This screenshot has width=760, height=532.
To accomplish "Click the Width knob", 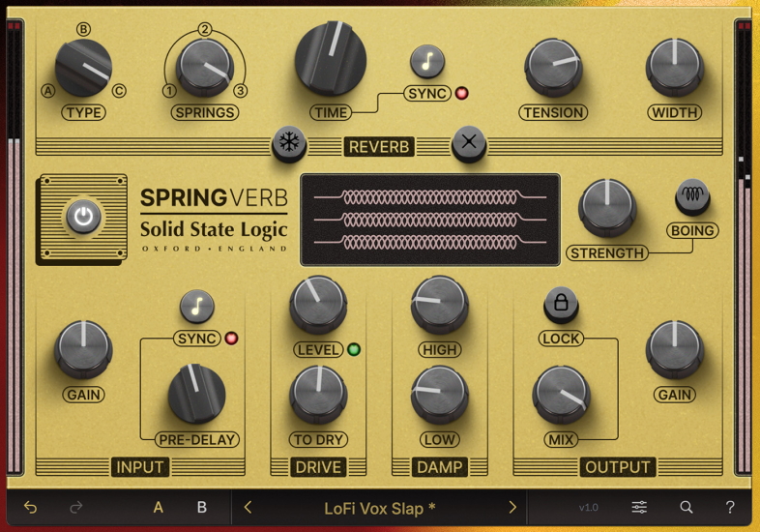I will [x=674, y=67].
